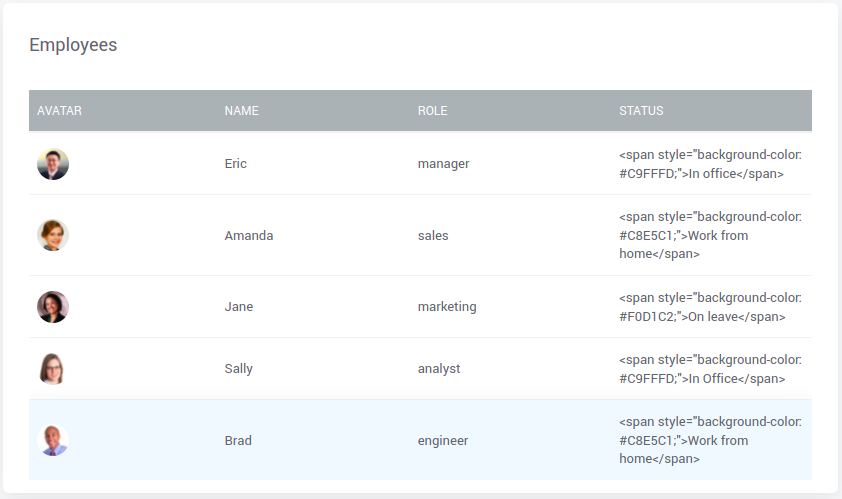Click Jane's name cell
Viewport: 842px width, 499px height.
(x=239, y=307)
